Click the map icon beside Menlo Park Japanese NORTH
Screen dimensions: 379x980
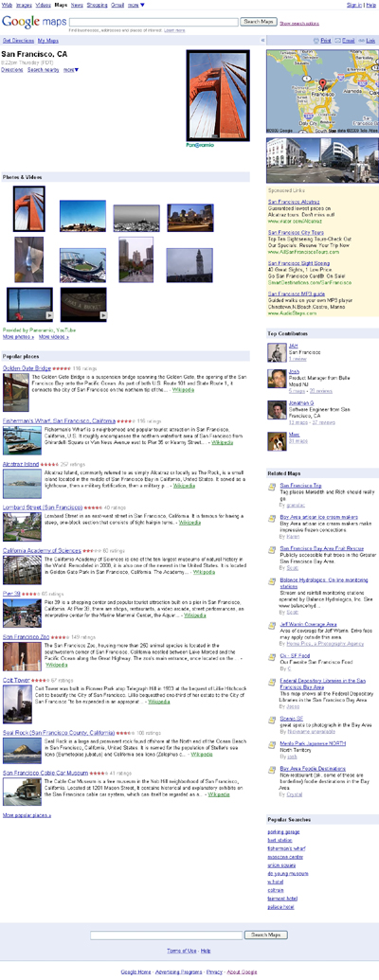[271, 743]
